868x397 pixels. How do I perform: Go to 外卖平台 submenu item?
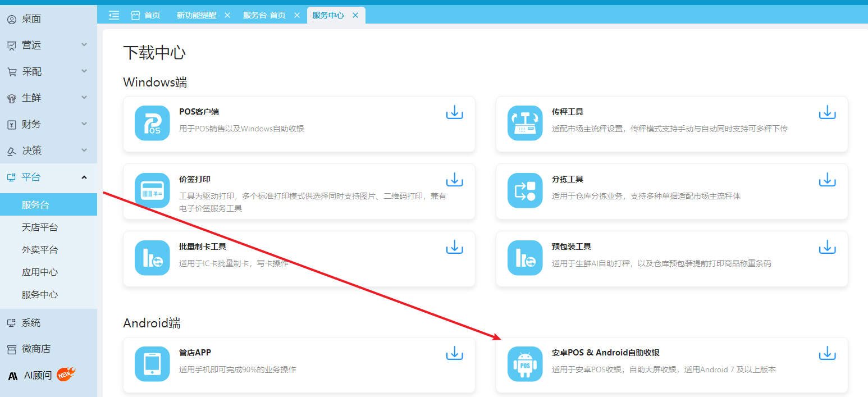40,250
